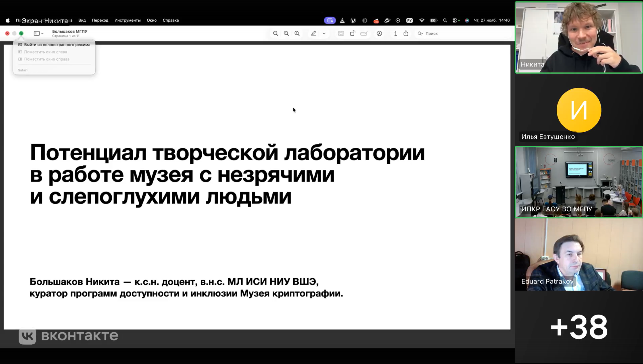The width and height of the screenshot is (643, 364).
Task: Reset to actual size zoom
Action: (x=286, y=33)
